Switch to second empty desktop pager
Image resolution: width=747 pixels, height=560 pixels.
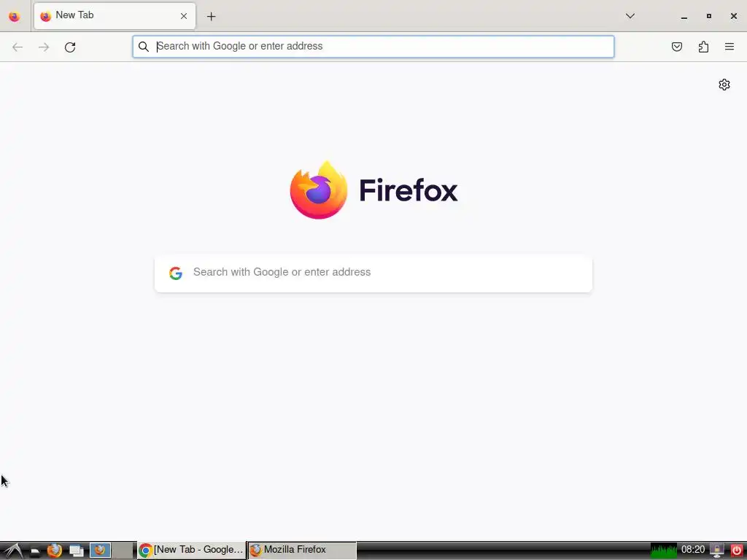click(123, 551)
